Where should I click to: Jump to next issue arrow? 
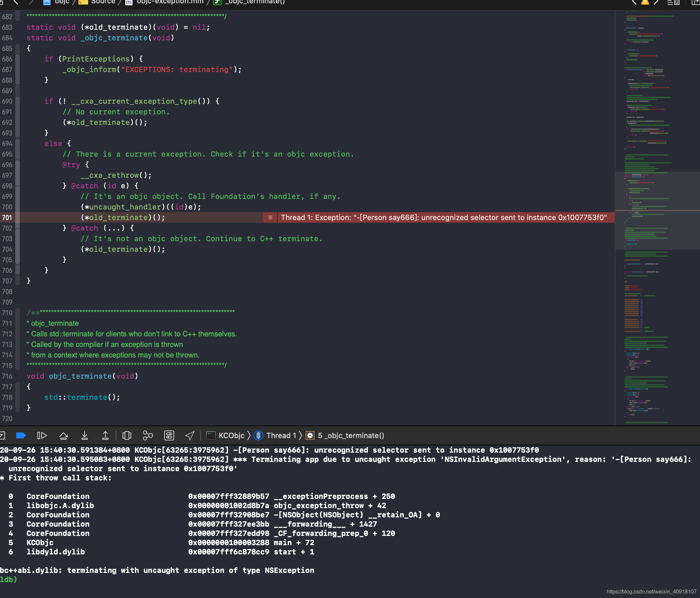(656, 2)
